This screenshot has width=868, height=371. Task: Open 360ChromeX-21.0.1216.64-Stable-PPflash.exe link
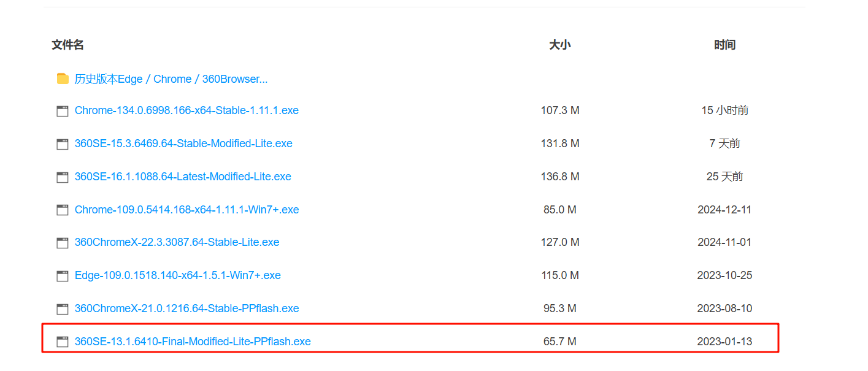187,308
